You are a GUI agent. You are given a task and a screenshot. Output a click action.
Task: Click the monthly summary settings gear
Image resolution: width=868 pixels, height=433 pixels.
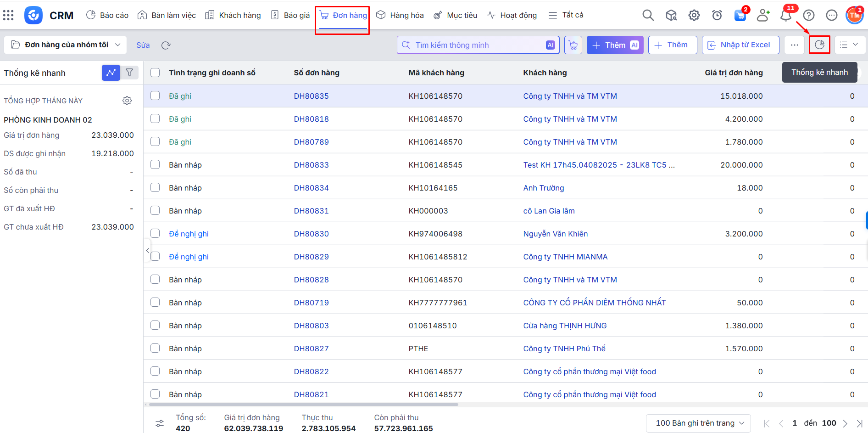point(127,101)
